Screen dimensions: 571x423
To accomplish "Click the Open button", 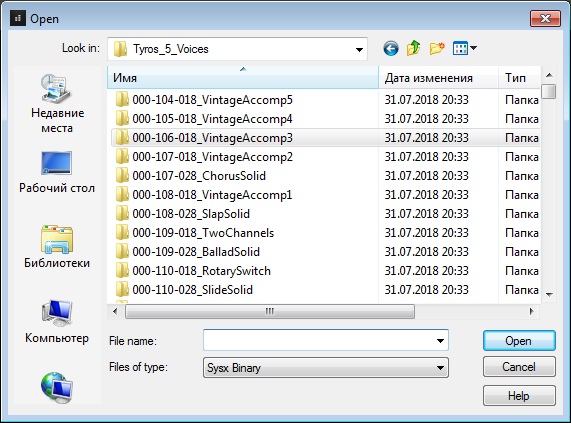I will click(519, 341).
